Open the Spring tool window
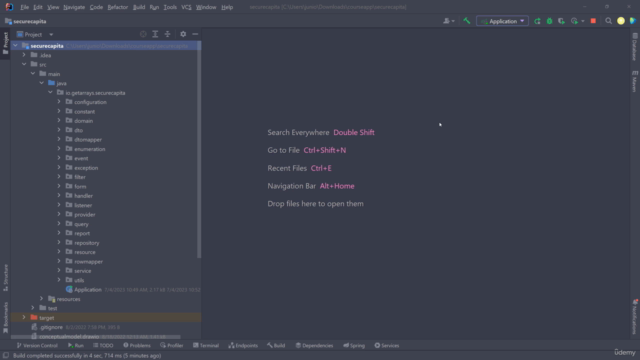 coord(354,345)
